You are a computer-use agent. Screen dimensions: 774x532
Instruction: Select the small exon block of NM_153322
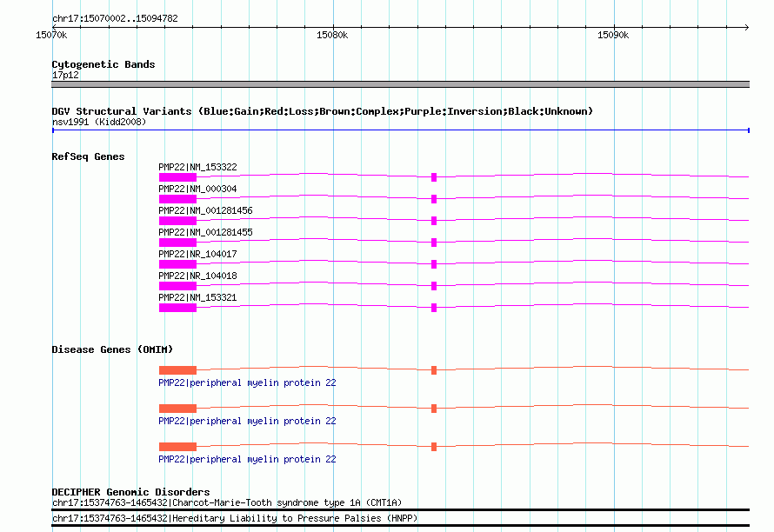coord(434,177)
